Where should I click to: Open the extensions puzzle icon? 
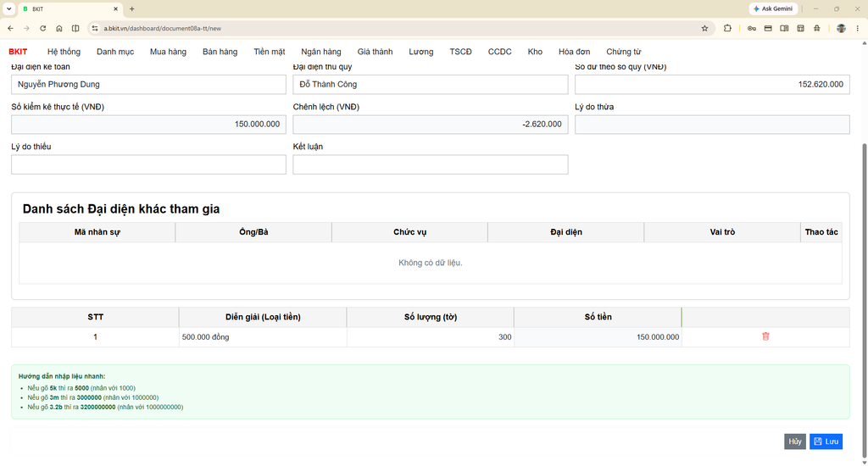pos(727,28)
